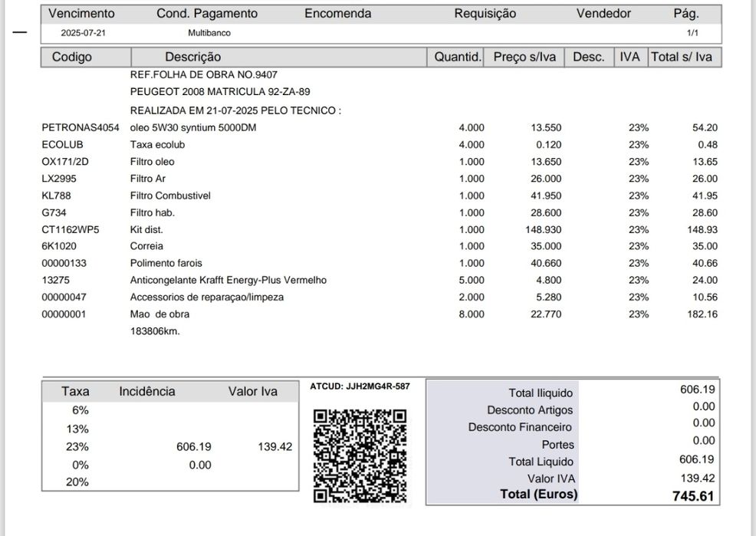Click VAT amount 139.42 in tax table
This screenshot has width=756, height=536.
[274, 447]
